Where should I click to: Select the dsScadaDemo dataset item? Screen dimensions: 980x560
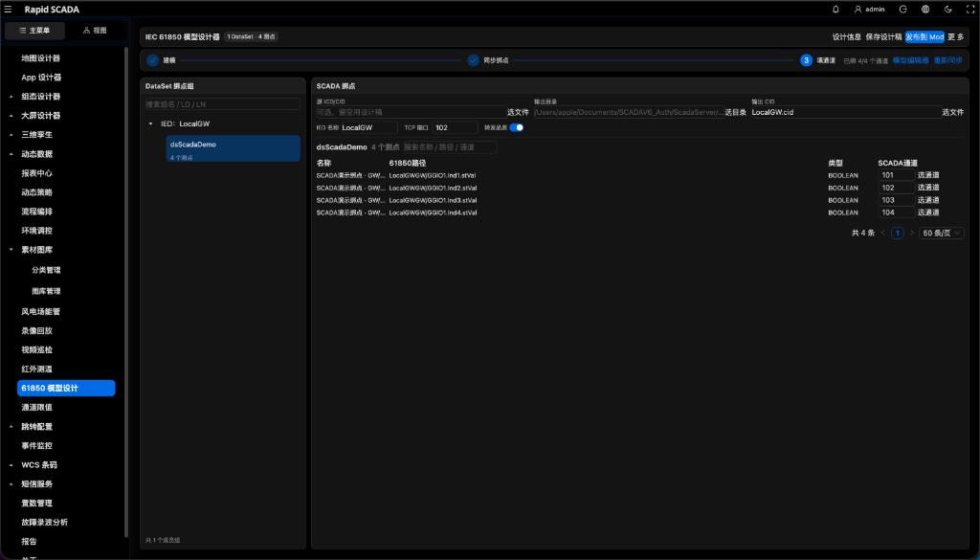click(234, 148)
